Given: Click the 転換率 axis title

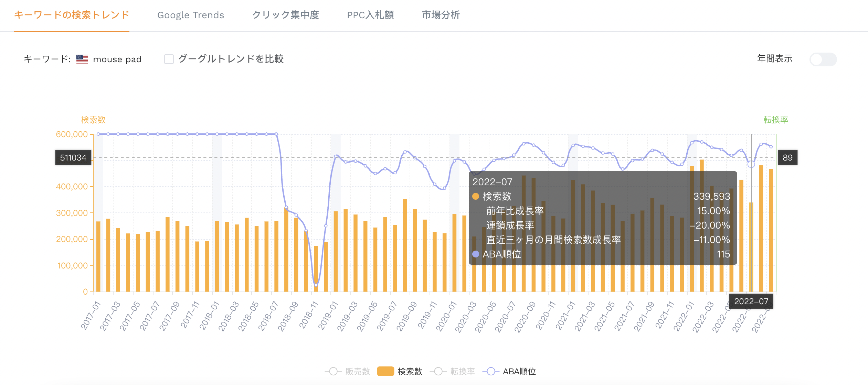Looking at the screenshot, I should pyautogui.click(x=776, y=120).
